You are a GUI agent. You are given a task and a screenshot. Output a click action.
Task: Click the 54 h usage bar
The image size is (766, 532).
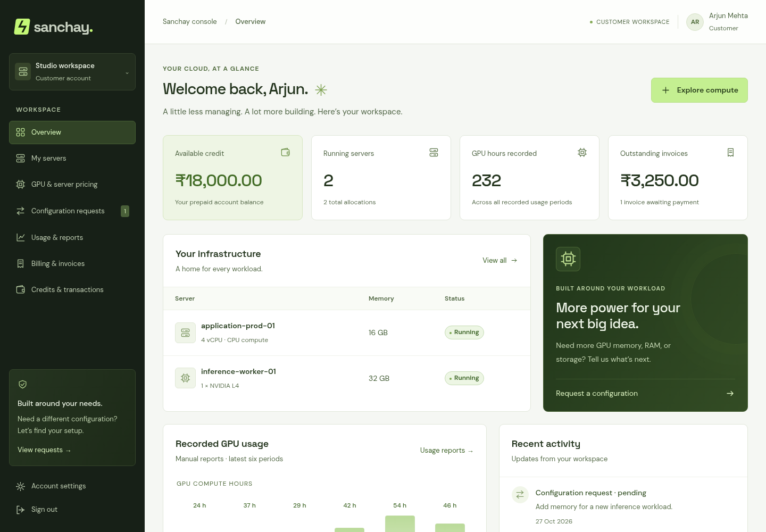(x=400, y=523)
